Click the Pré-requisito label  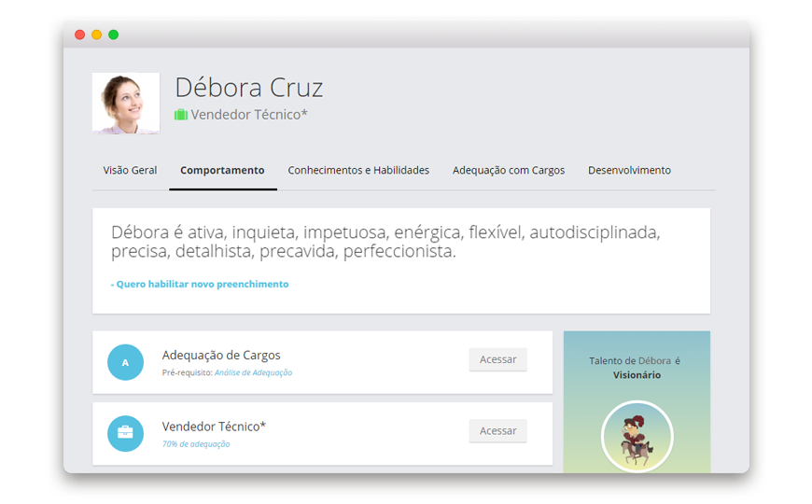187,372
